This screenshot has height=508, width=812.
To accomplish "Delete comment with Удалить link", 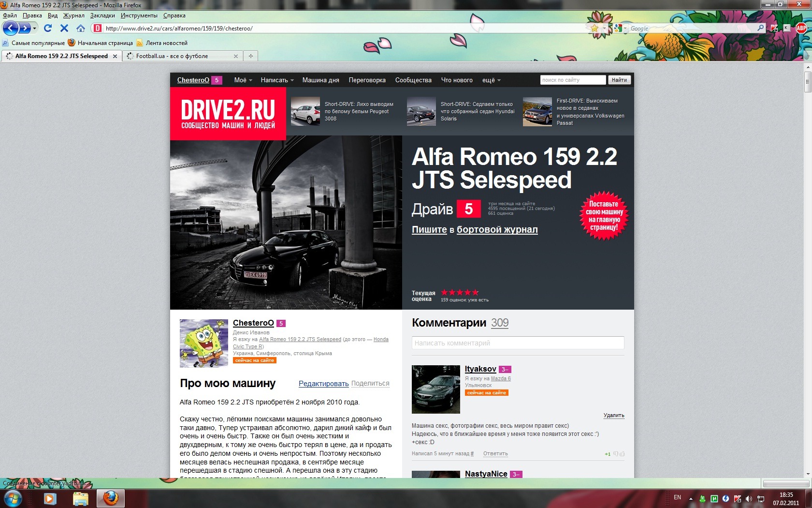I will [614, 416].
